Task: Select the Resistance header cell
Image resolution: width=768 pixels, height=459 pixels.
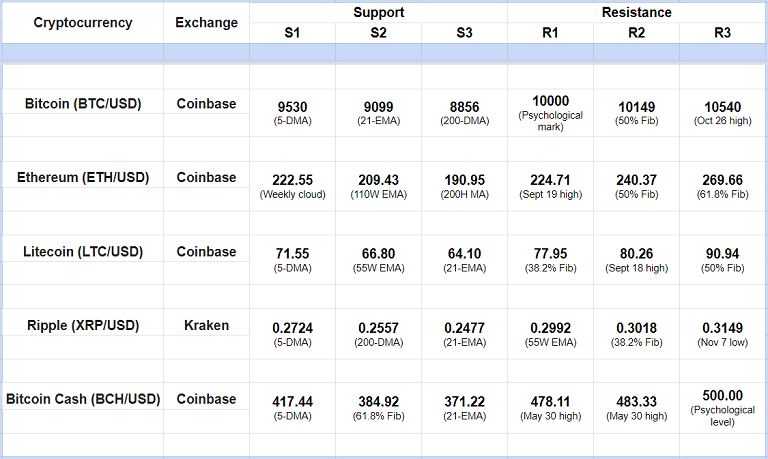Action: [636, 13]
